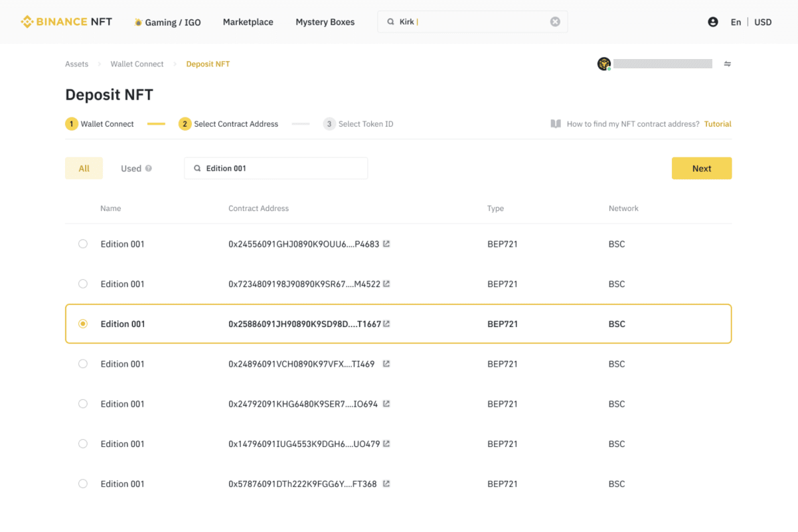
Task: Select the radio for contract ending M4522
Action: 83,284
